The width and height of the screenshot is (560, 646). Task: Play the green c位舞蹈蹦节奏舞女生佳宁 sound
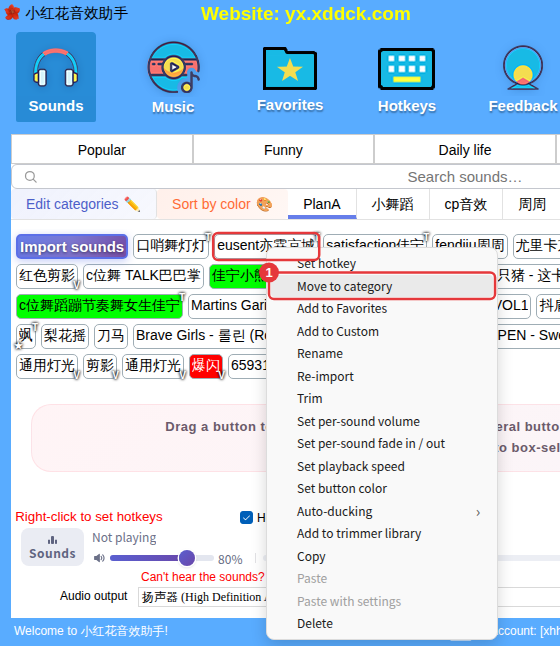99,306
